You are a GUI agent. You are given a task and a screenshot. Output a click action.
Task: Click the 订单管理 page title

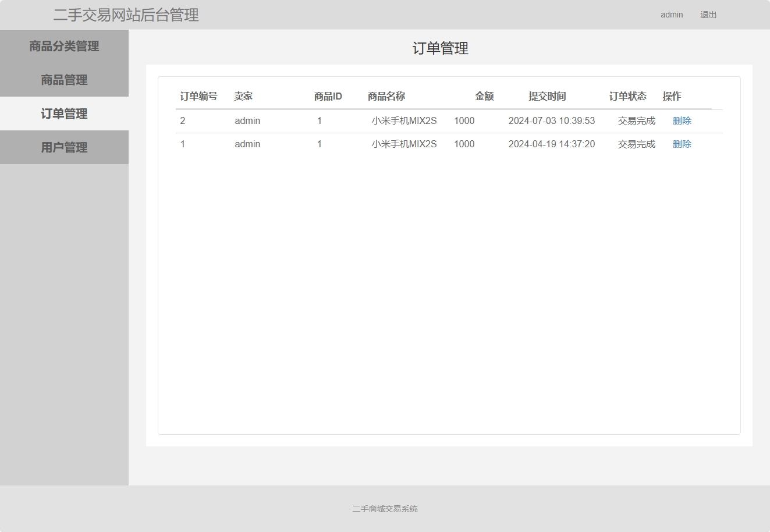coord(440,49)
